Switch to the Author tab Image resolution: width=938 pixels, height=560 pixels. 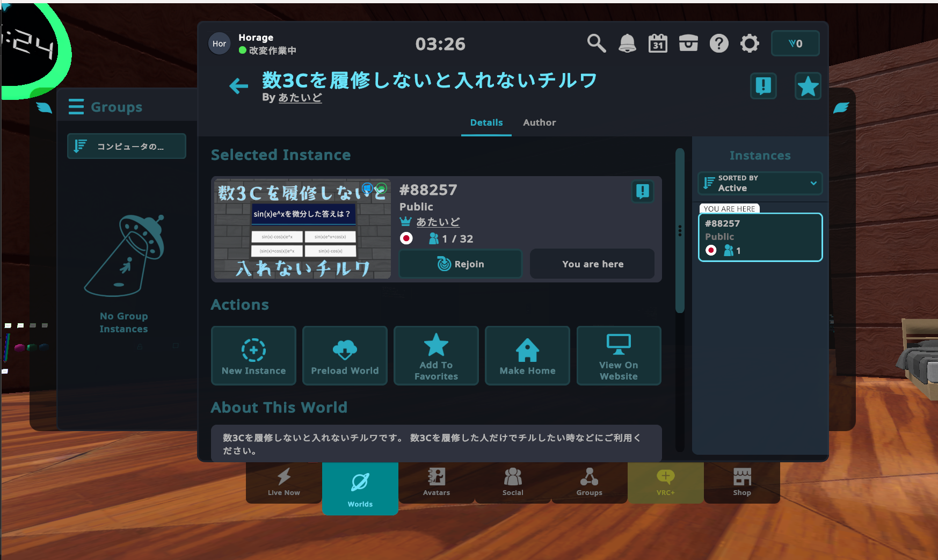click(539, 122)
